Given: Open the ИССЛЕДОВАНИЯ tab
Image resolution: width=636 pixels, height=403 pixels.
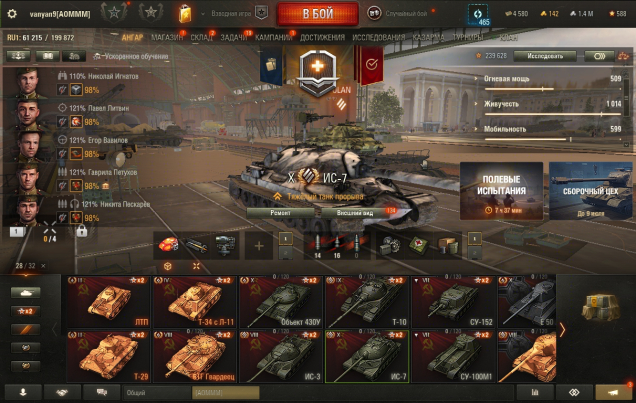Looking at the screenshot, I should click(378, 38).
